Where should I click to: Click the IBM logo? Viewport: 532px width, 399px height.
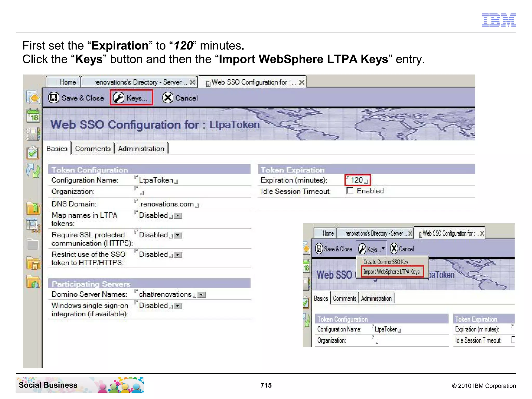(x=499, y=20)
